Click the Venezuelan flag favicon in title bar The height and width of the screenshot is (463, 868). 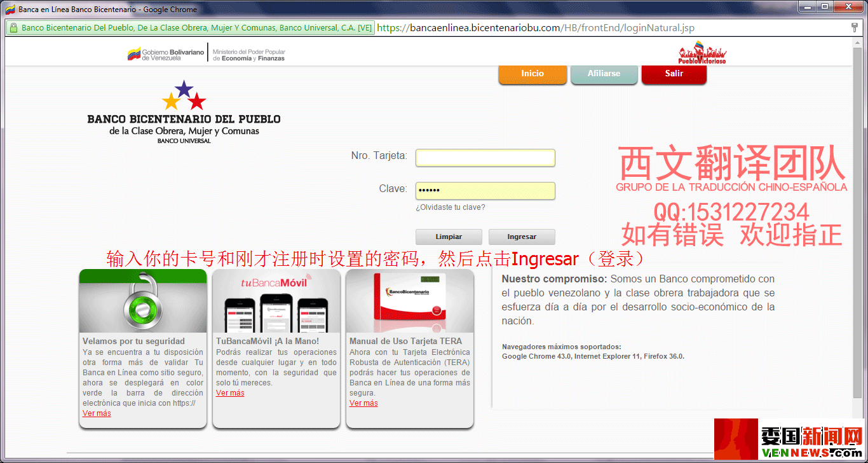[10, 10]
